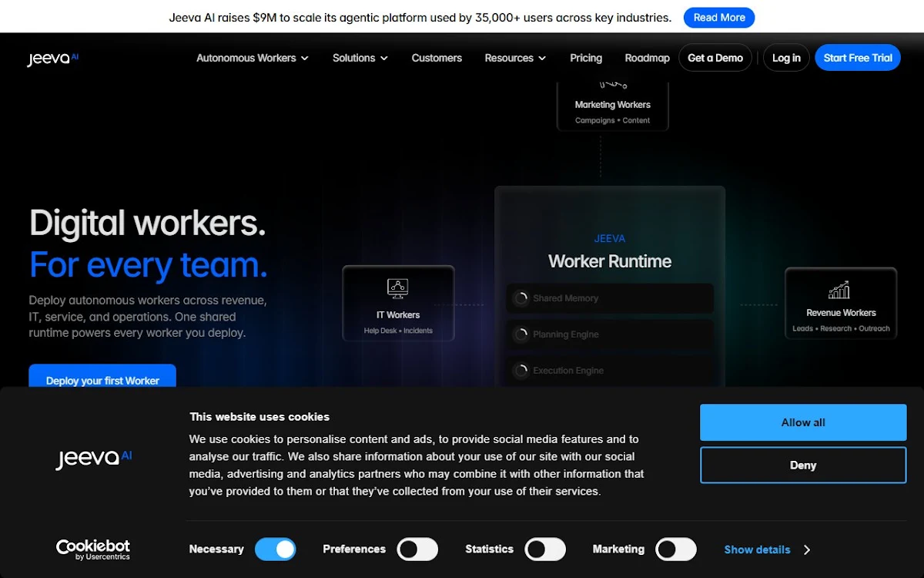Click the Worker Runtime heading
The height and width of the screenshot is (578, 924).
610,261
